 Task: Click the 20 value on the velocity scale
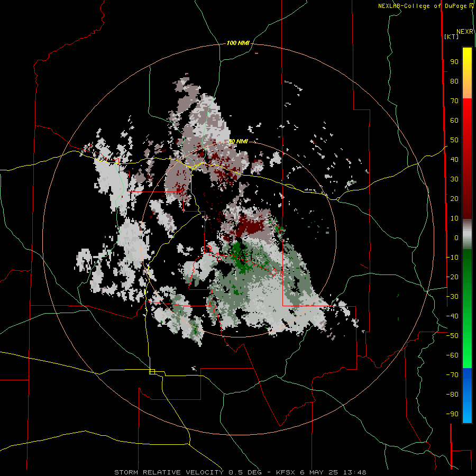454,198
